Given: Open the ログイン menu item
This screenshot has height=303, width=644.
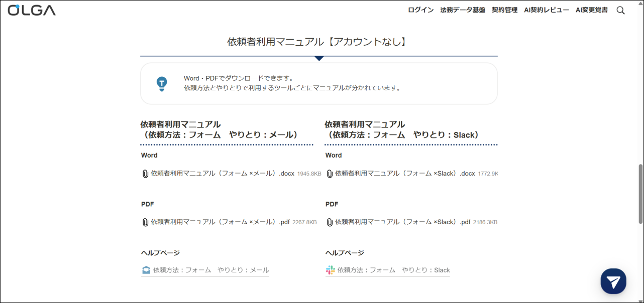Looking at the screenshot, I should coord(421,10).
